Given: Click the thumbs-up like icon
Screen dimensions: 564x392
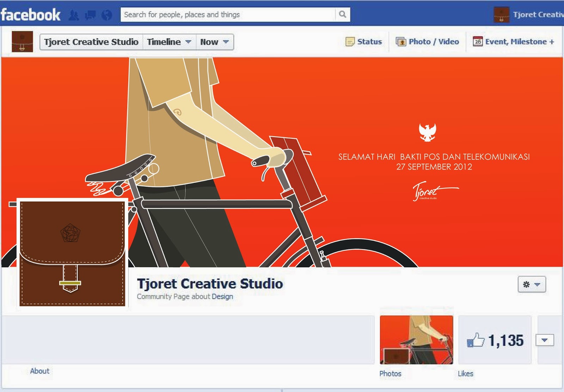Looking at the screenshot, I should click(x=476, y=340).
